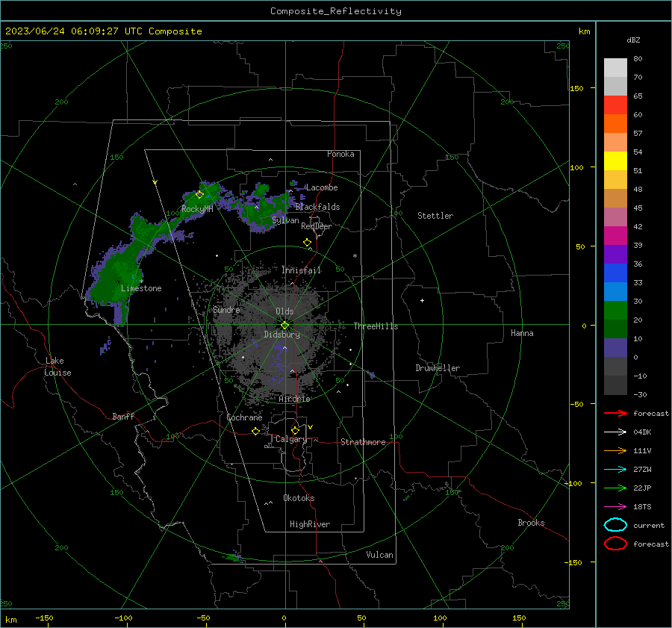Image resolution: width=672 pixels, height=628 pixels.
Task: Click the RedDeer city label
Action: [317, 226]
